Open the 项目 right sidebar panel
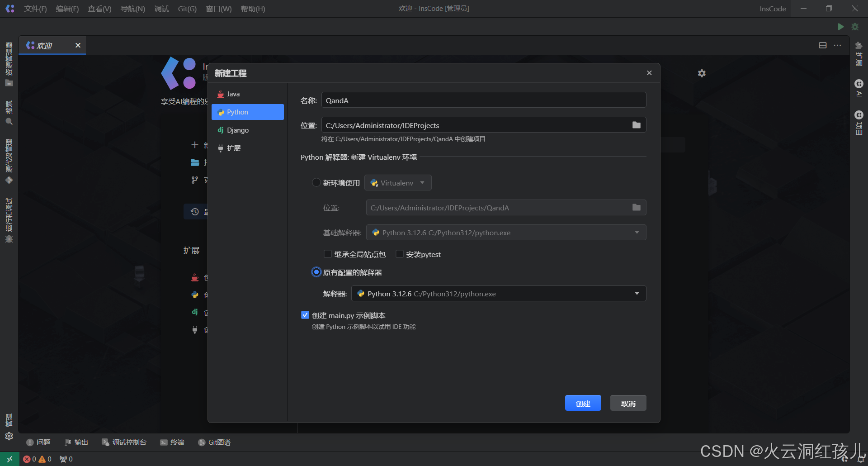Viewport: 868px width, 466px height. pos(859,123)
